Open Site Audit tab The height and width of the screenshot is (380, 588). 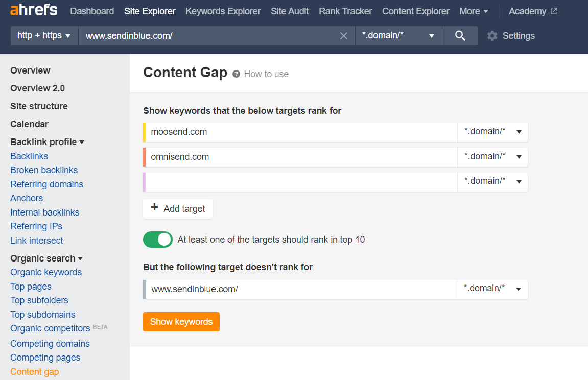(290, 11)
